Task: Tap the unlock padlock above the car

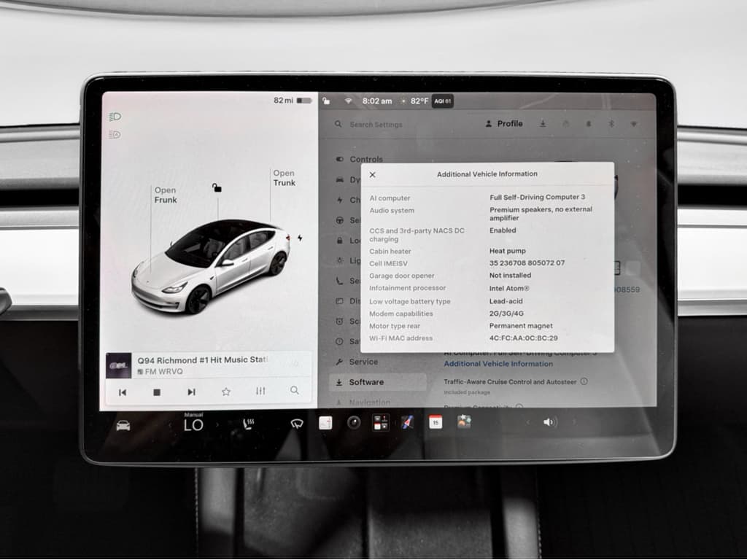Action: pyautogui.click(x=217, y=187)
